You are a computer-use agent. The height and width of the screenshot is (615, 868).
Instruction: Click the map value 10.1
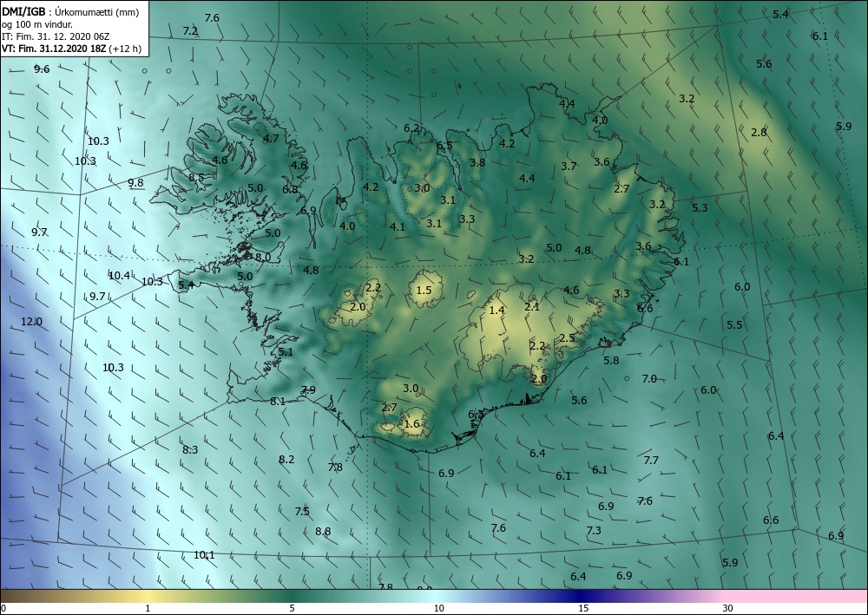(204, 555)
